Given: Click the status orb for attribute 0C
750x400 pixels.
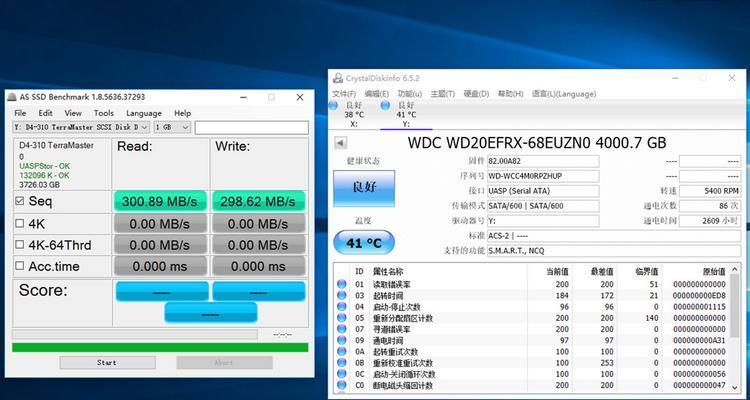Looking at the screenshot, I should [x=342, y=374].
